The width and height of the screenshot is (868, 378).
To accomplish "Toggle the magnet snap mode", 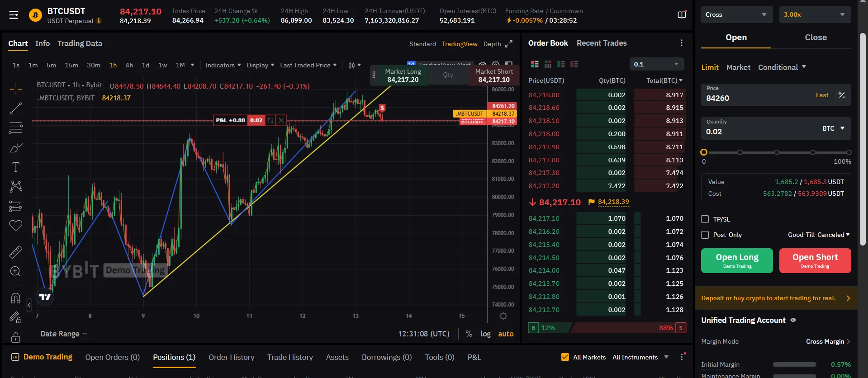I will tap(15, 298).
